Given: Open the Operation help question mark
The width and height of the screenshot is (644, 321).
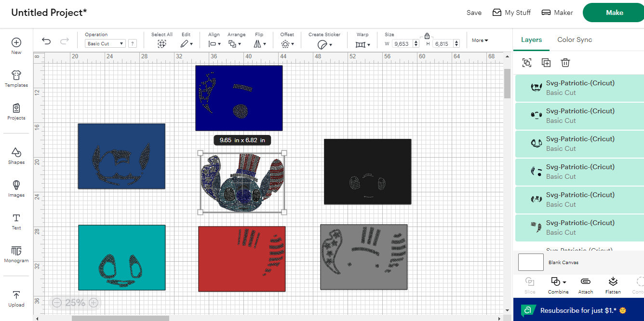Looking at the screenshot, I should point(132,43).
